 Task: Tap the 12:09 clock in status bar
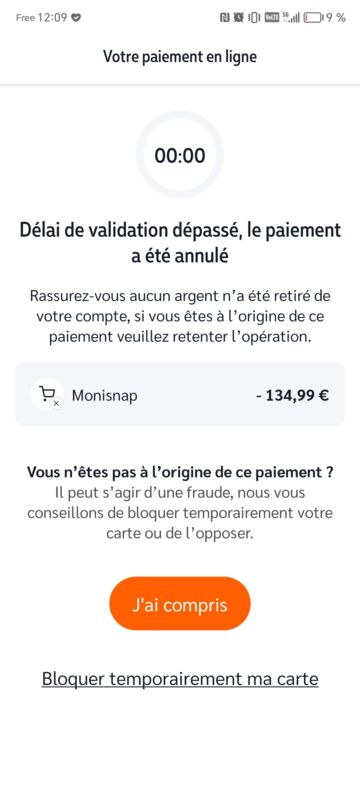52,18
